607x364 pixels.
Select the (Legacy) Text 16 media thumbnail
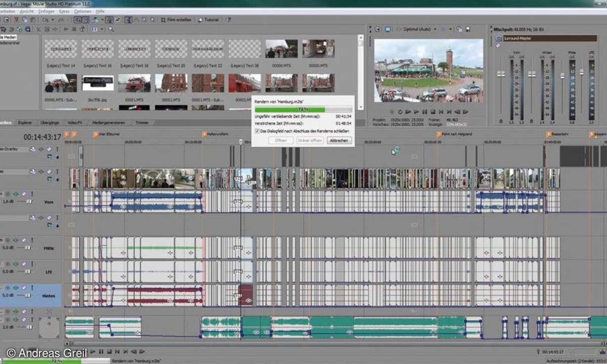pos(98,50)
